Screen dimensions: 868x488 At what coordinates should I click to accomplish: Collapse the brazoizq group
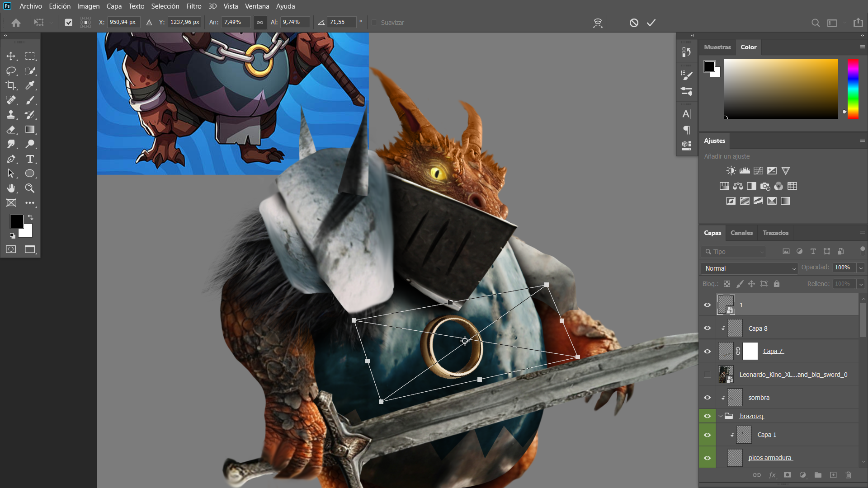721,416
